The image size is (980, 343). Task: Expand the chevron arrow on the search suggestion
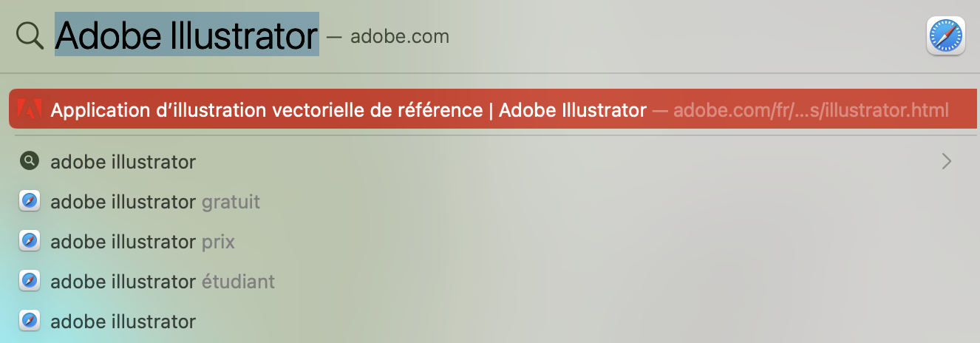(x=946, y=161)
